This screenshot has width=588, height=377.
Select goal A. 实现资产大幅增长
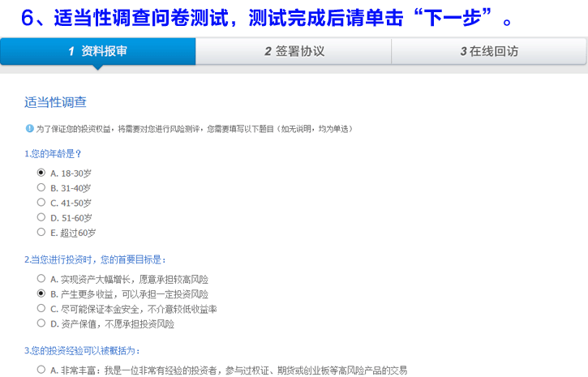pos(41,278)
